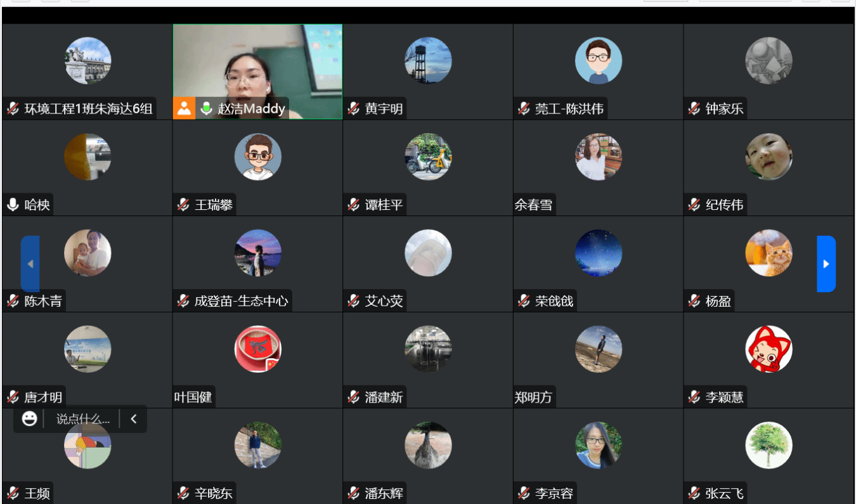Click 哈柍's white microphone icon
Screen dimensions: 856x504
pos(13,205)
